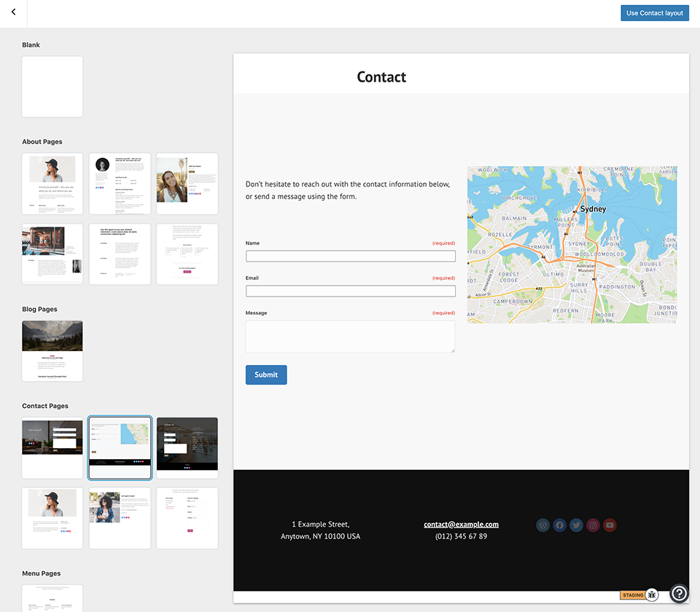The image size is (700, 612).
Task: Click the Instagram social icon in footer
Action: (594, 525)
